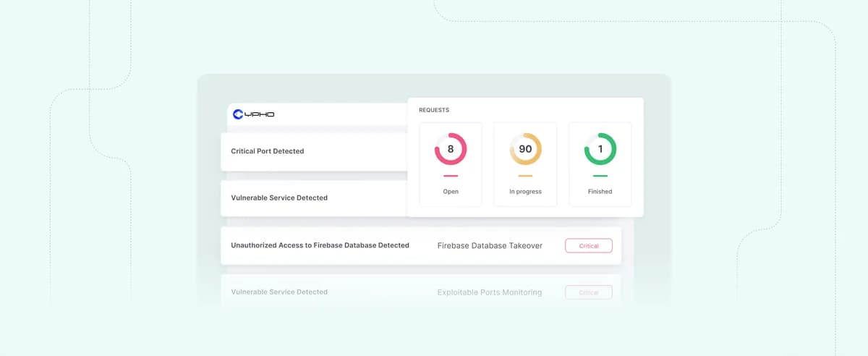Click the yellow donut chart showing 90
The height and width of the screenshot is (356, 868).
[x=525, y=149]
